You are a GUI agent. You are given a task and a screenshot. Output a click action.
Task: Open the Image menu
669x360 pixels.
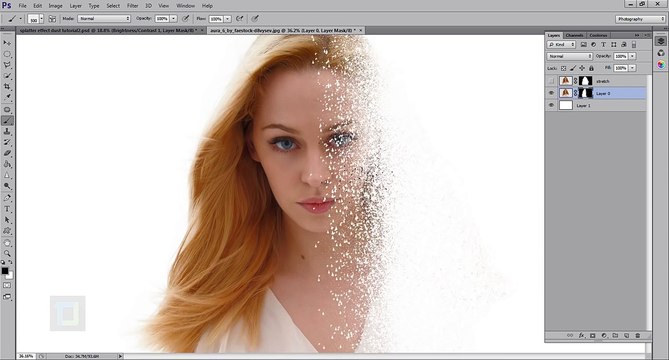click(x=55, y=6)
